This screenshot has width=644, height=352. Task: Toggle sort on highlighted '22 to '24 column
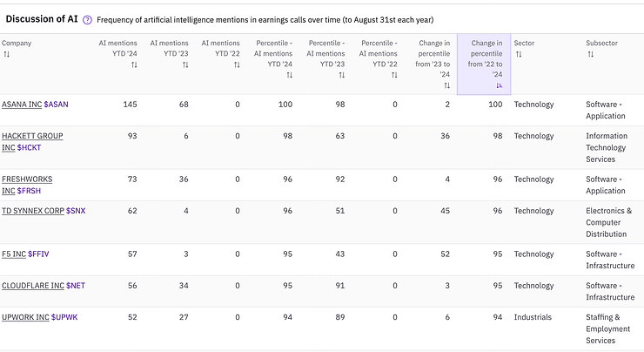[499, 85]
